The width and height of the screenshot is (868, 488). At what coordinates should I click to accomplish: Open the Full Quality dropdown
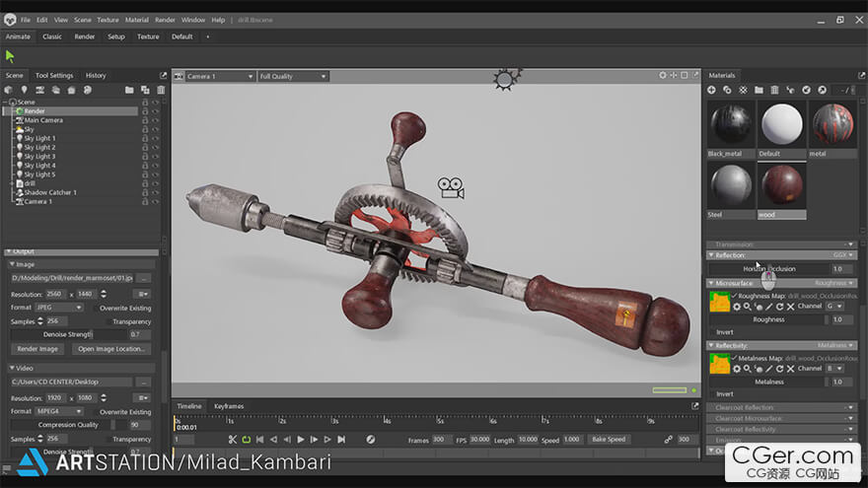[x=293, y=76]
